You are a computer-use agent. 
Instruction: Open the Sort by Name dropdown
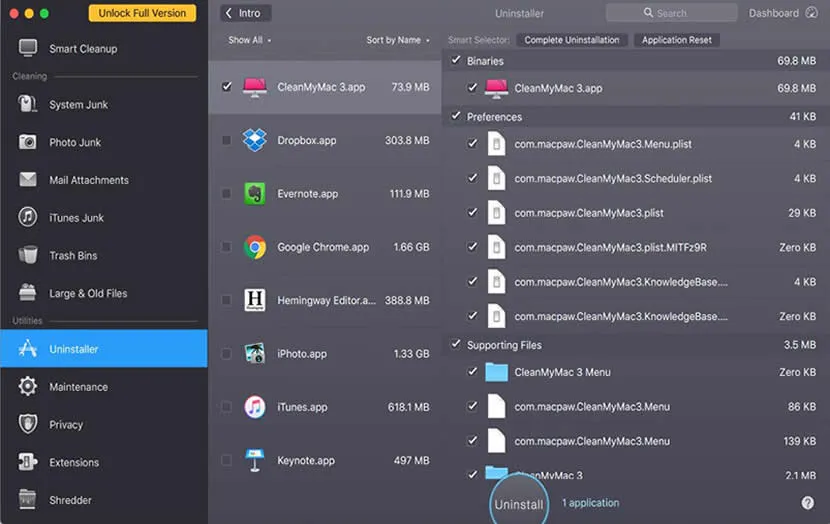coord(398,40)
